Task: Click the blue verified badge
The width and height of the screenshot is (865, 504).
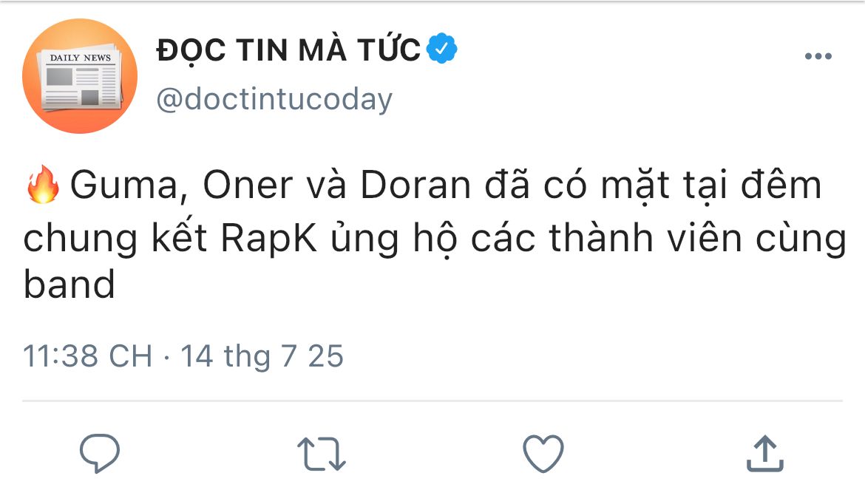Action: (443, 50)
